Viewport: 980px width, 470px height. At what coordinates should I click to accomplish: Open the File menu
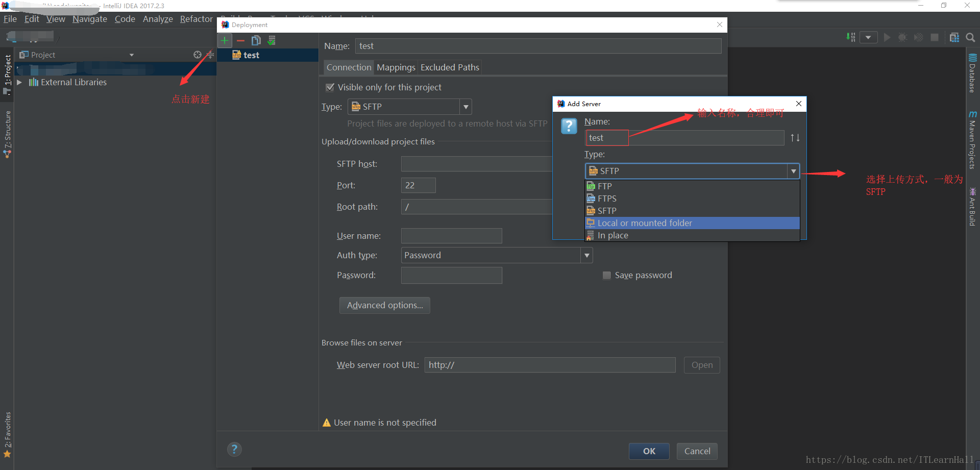click(10, 19)
